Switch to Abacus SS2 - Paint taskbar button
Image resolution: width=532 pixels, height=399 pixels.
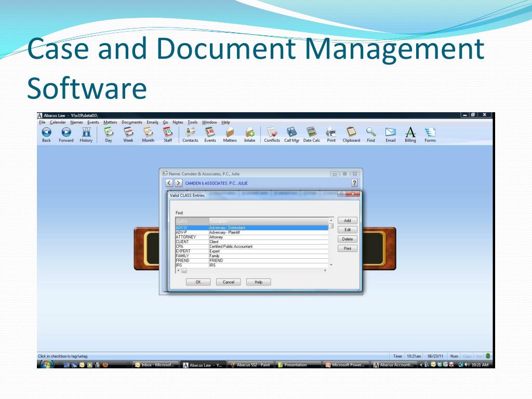pyautogui.click(x=250, y=365)
